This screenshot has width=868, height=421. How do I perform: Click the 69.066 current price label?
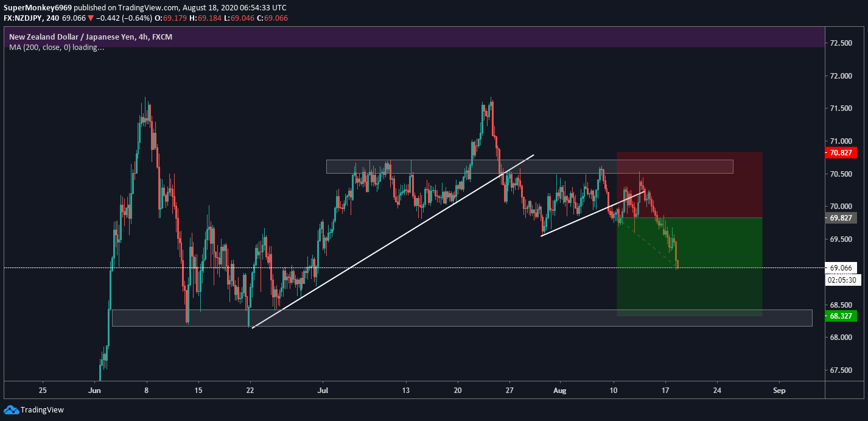841,267
